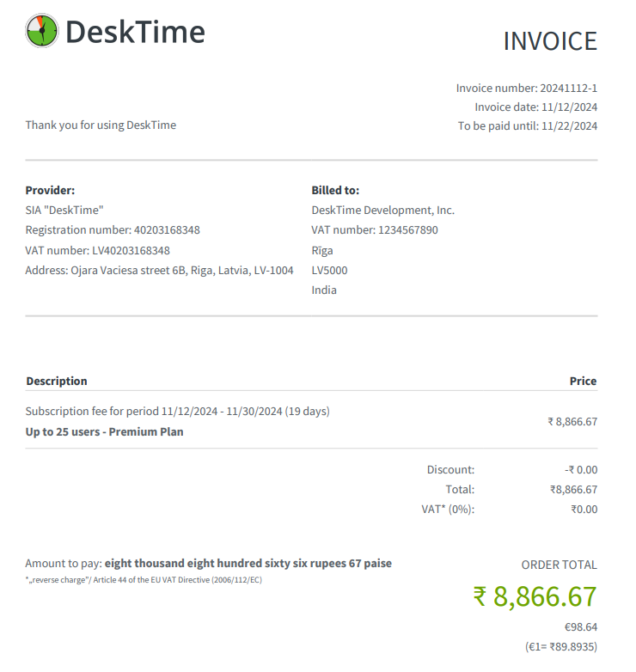
Task: Click the INVOICE heading
Action: (x=549, y=41)
